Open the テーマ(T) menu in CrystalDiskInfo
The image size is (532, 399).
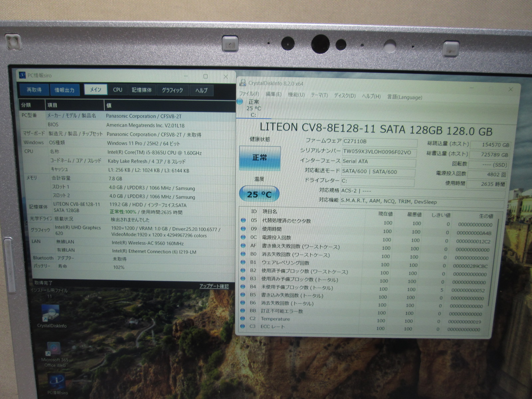coord(319,95)
